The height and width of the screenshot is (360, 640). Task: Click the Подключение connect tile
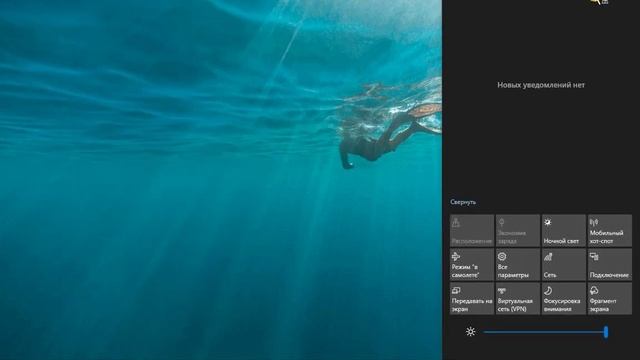coord(609,264)
